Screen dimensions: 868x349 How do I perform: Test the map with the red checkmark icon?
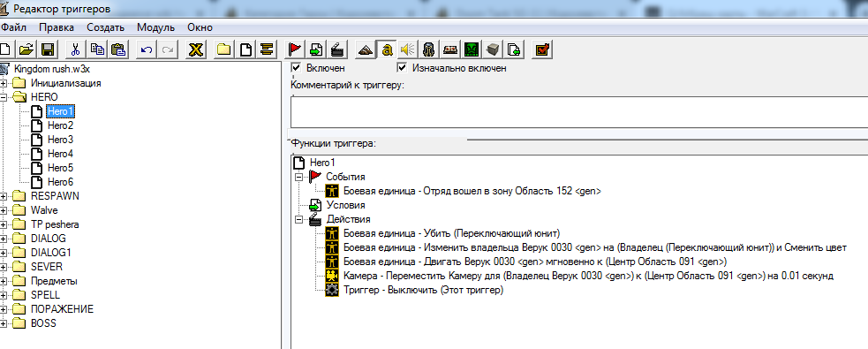point(542,49)
